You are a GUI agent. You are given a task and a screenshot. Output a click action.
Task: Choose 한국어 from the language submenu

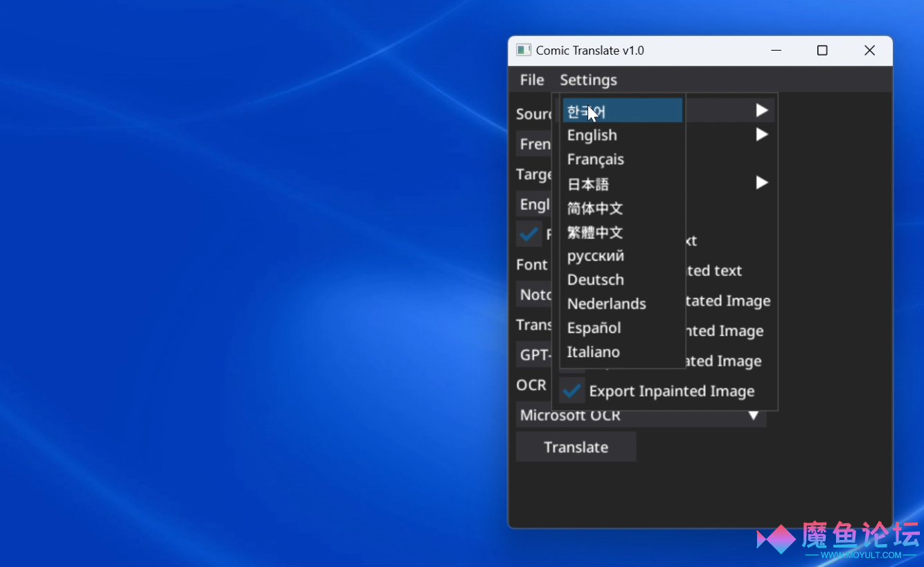[x=622, y=111]
